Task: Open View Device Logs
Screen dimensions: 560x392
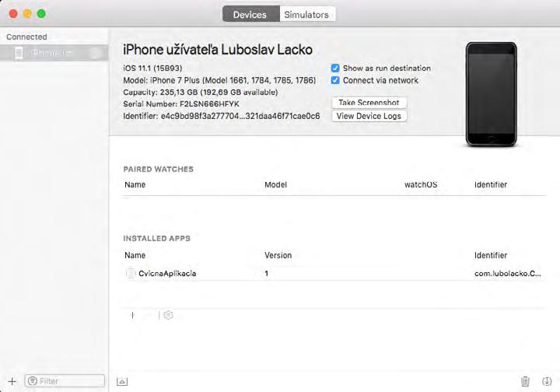Action: [369, 116]
